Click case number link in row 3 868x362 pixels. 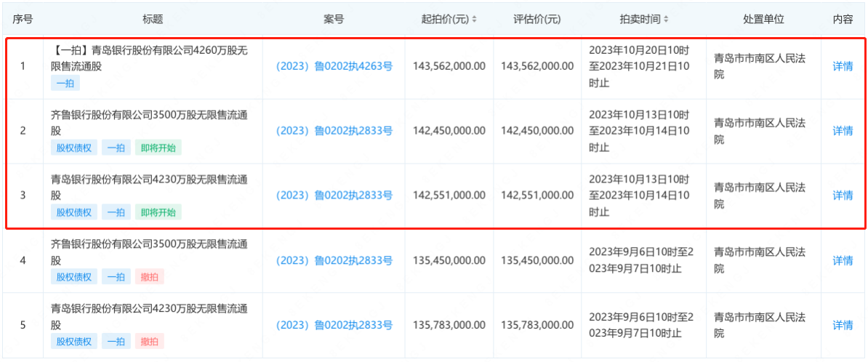[x=334, y=195]
